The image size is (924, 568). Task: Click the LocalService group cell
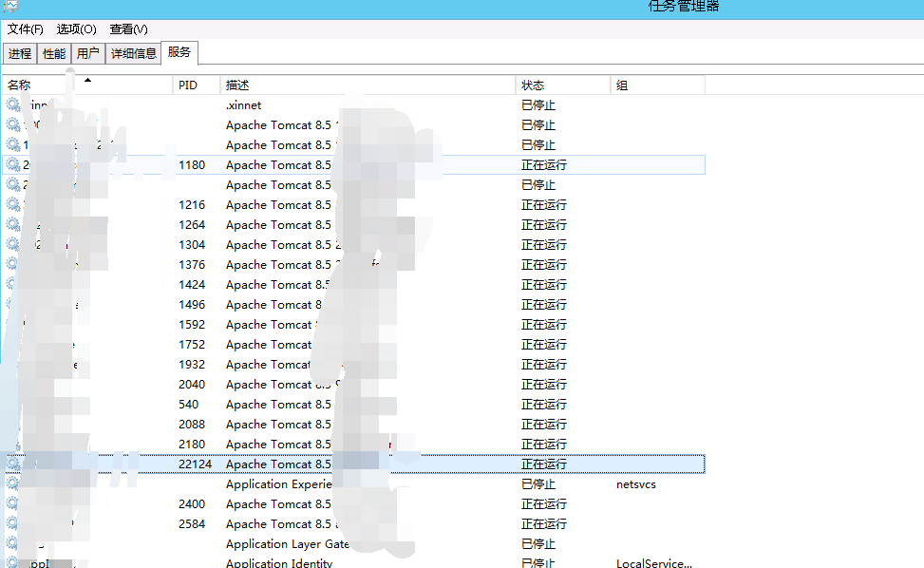(x=654, y=563)
